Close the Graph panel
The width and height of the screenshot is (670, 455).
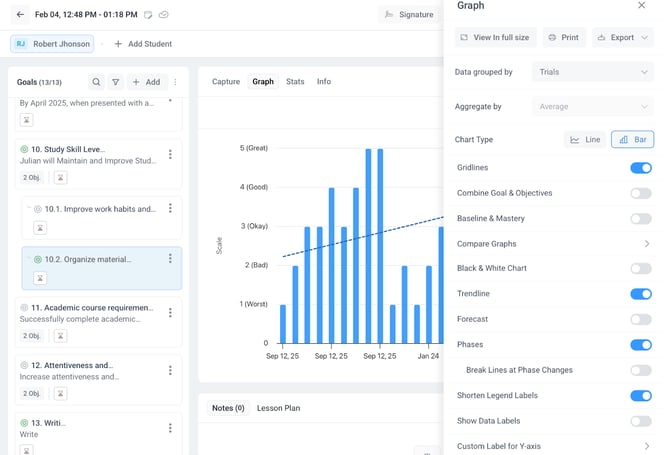pyautogui.click(x=642, y=6)
